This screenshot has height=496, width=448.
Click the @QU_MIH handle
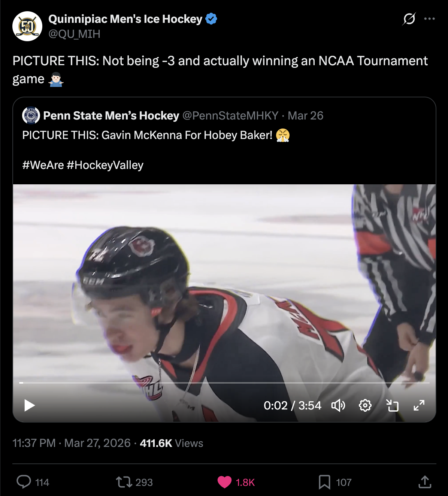[74, 34]
